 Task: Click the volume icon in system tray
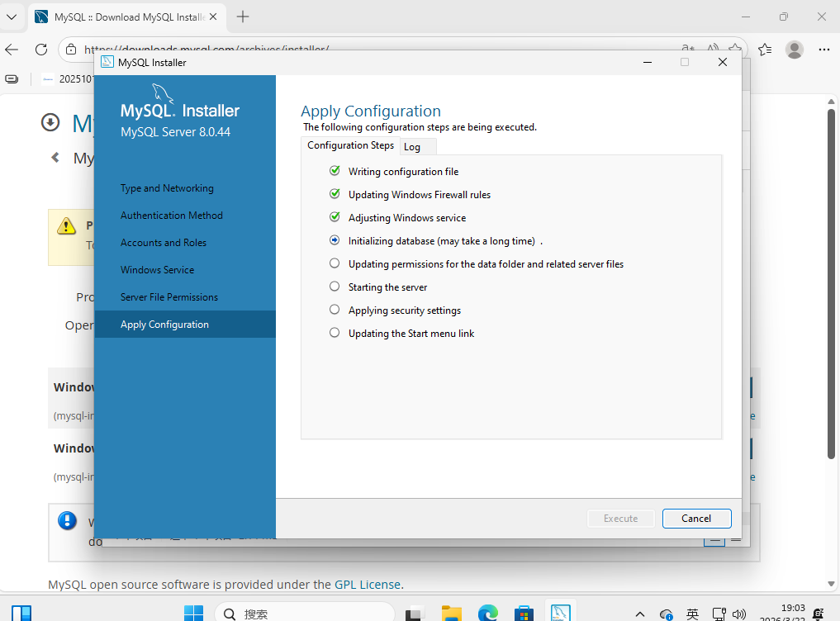739,614
